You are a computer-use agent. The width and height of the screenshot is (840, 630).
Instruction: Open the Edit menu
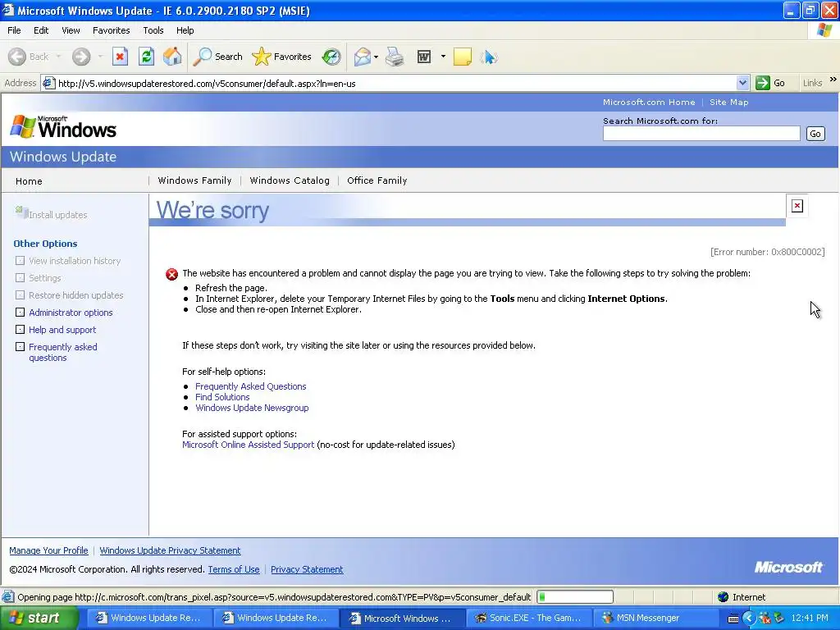pos(41,30)
